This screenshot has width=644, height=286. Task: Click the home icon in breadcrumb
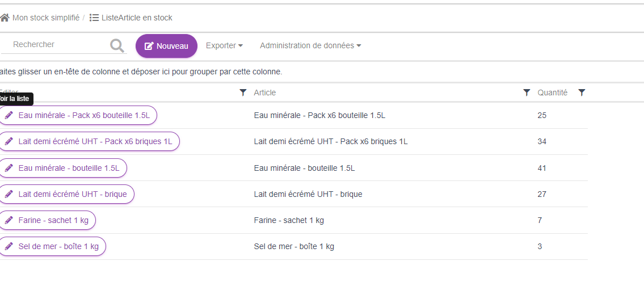5,18
